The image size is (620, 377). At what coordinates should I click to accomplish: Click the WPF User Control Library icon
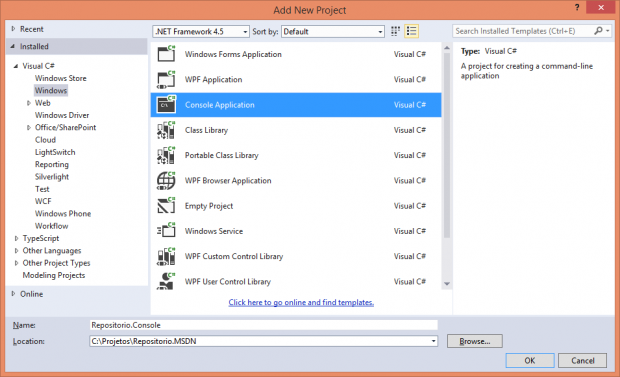click(166, 281)
